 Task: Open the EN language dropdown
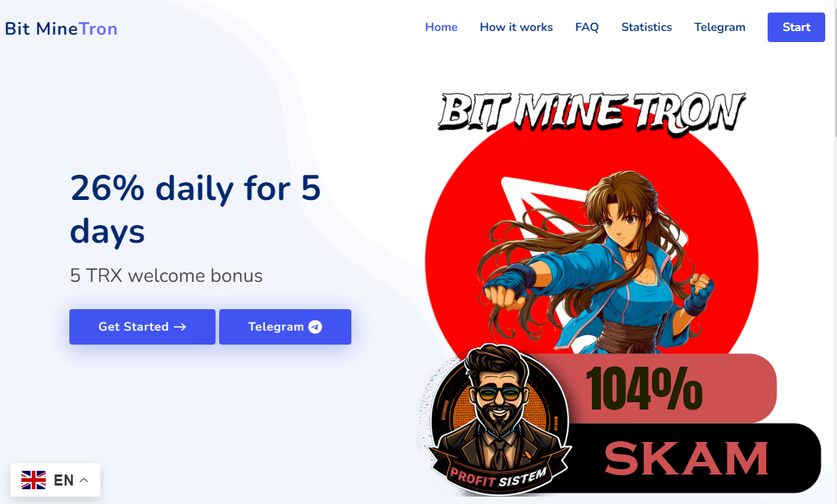coord(55,480)
